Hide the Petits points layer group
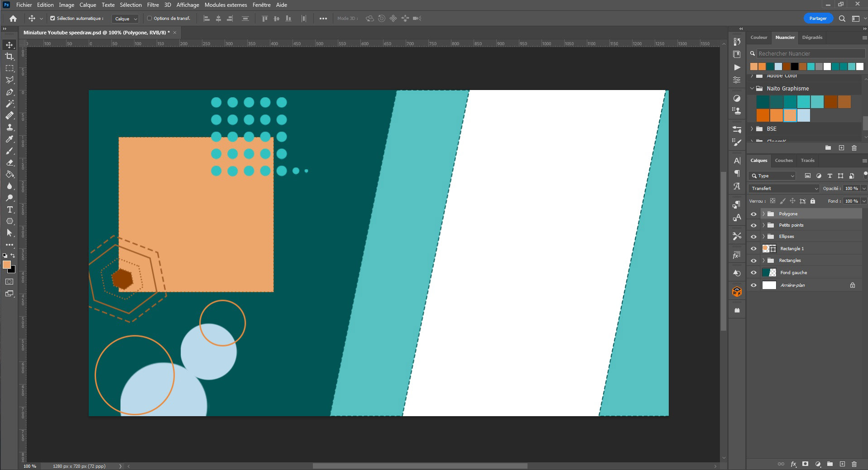Screen dimensions: 868x470 [753, 225]
